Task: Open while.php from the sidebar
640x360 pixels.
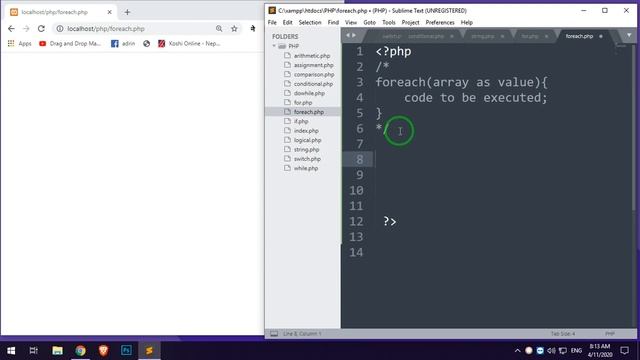Action: pos(306,168)
